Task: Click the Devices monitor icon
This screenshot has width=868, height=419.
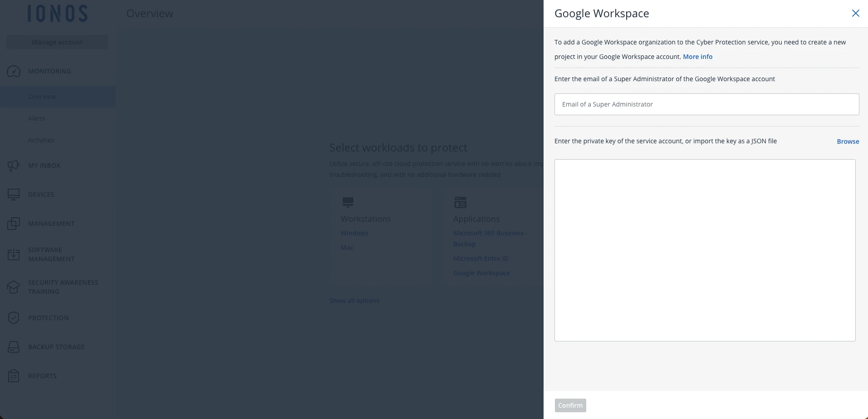Action: click(14, 195)
